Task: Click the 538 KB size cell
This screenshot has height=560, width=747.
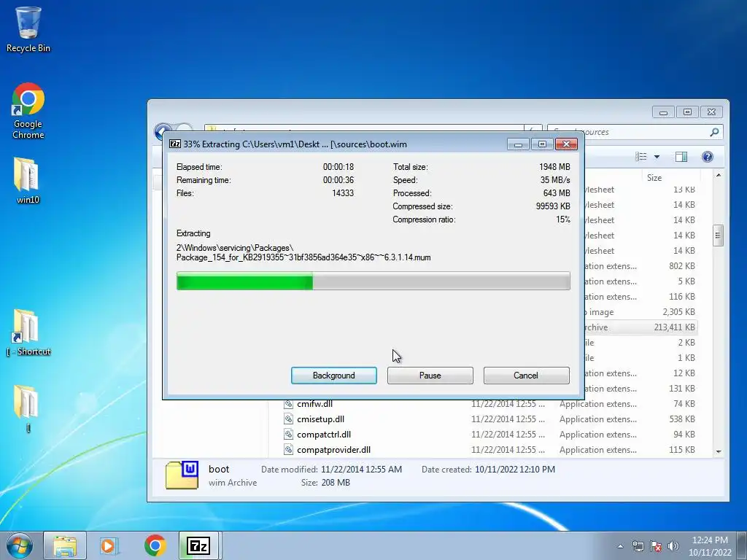Action: click(x=682, y=419)
